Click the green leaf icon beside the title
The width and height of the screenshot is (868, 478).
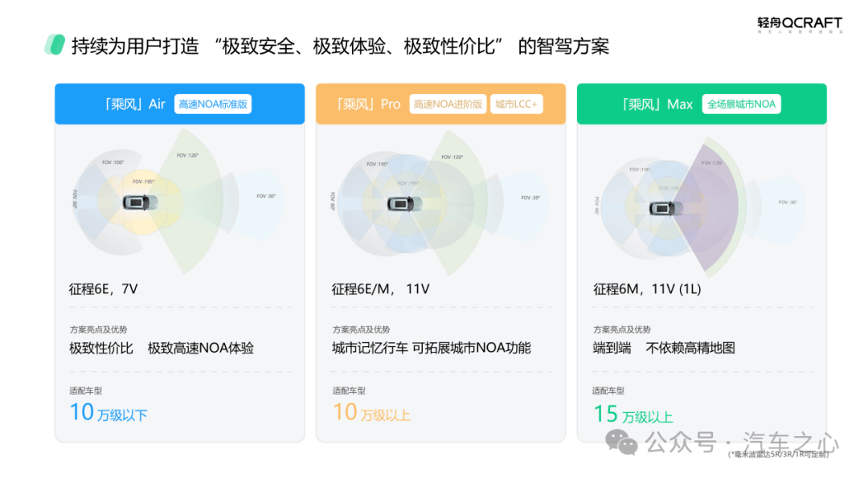(55, 45)
